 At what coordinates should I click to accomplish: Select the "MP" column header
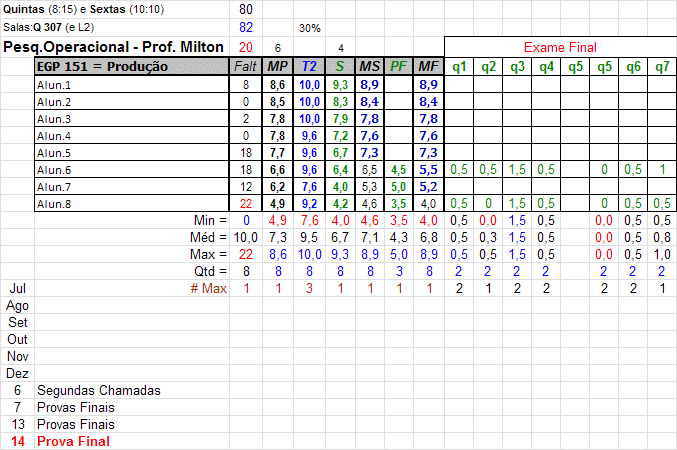(x=277, y=67)
